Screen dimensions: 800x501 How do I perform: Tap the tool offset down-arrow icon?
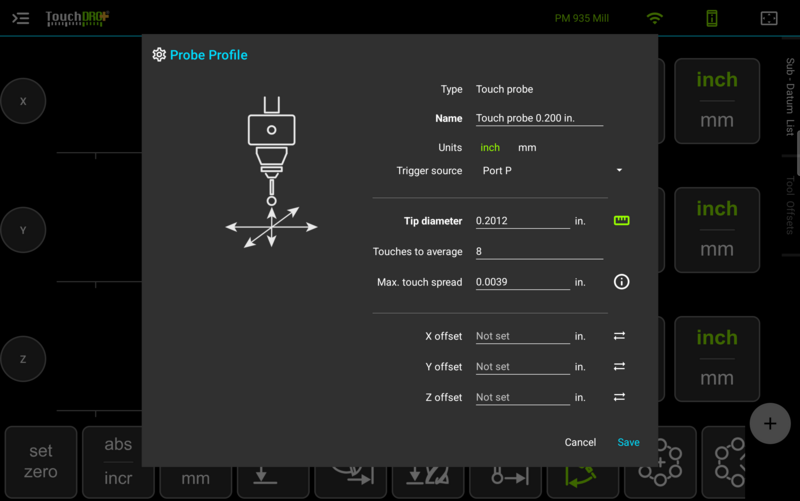pos(273,477)
